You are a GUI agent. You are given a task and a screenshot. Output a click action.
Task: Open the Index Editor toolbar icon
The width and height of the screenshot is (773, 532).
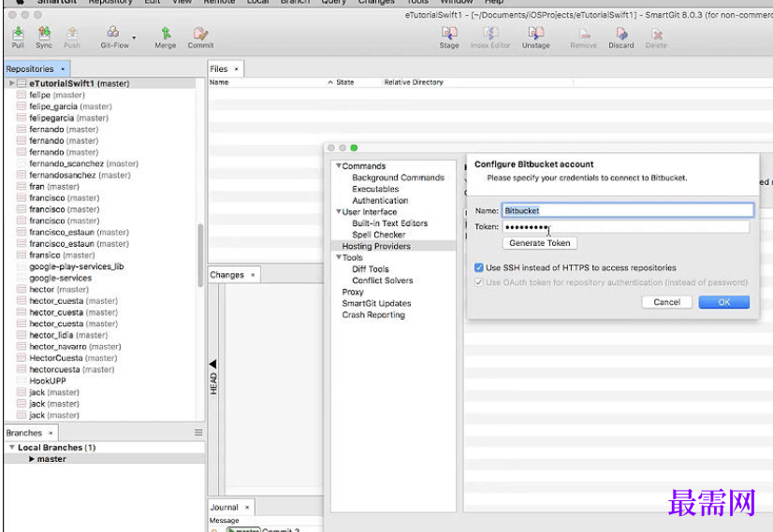point(490,37)
